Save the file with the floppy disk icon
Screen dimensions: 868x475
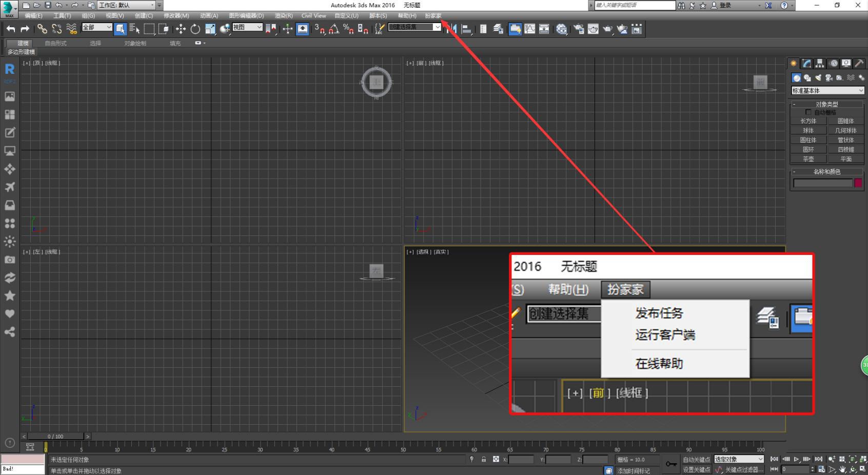[48, 5]
